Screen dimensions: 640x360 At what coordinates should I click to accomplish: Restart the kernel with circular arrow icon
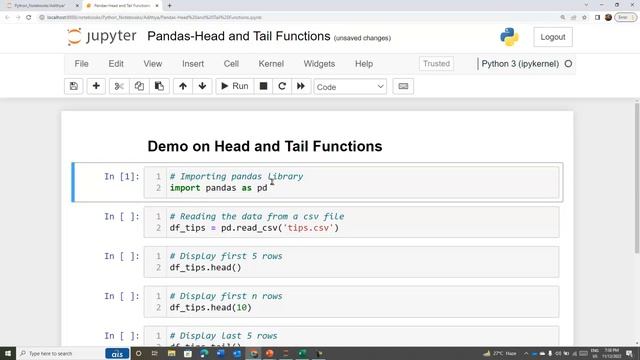pos(282,86)
